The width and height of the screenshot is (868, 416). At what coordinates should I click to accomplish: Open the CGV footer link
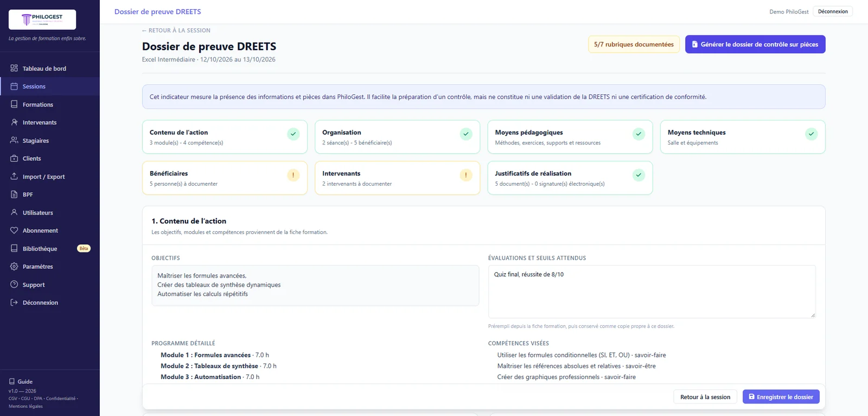tap(13, 399)
